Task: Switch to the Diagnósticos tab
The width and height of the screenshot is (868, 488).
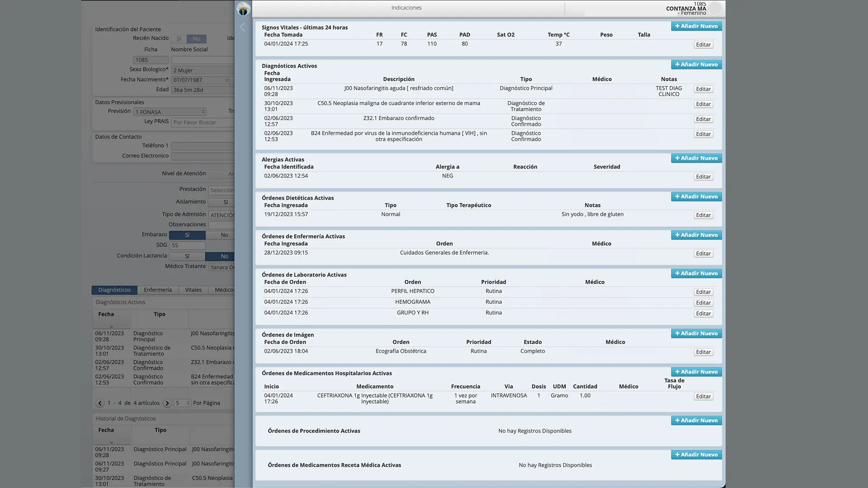Action: coord(114,290)
